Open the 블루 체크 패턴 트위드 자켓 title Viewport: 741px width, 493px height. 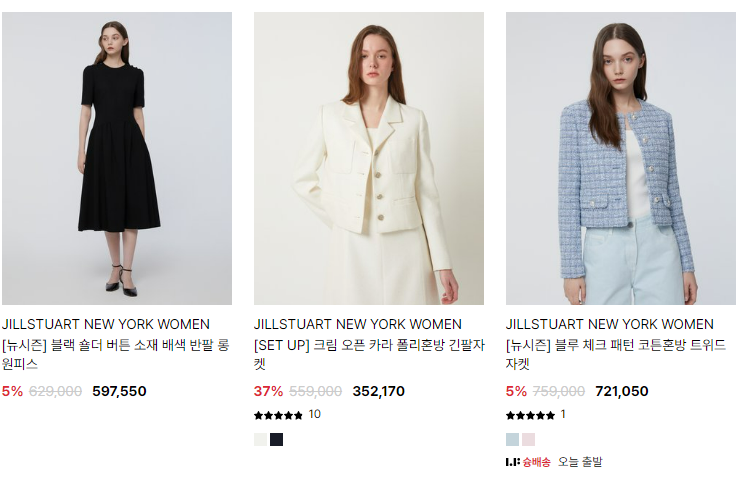pos(615,354)
